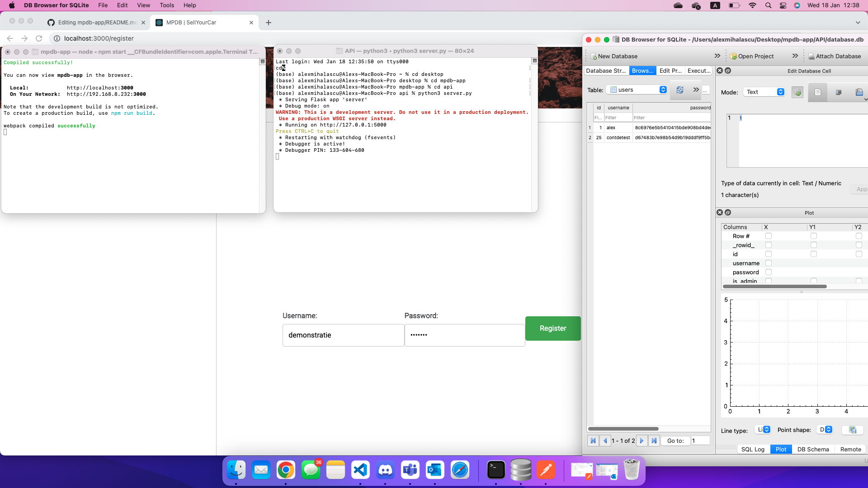Open DB Browser database icon in the Dock
868x488 pixels.
[x=521, y=470]
